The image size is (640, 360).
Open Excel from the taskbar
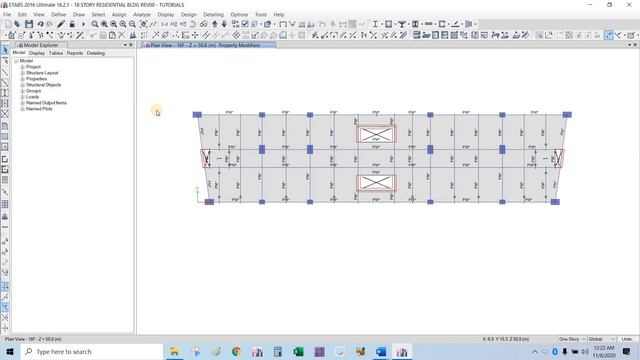[298, 351]
